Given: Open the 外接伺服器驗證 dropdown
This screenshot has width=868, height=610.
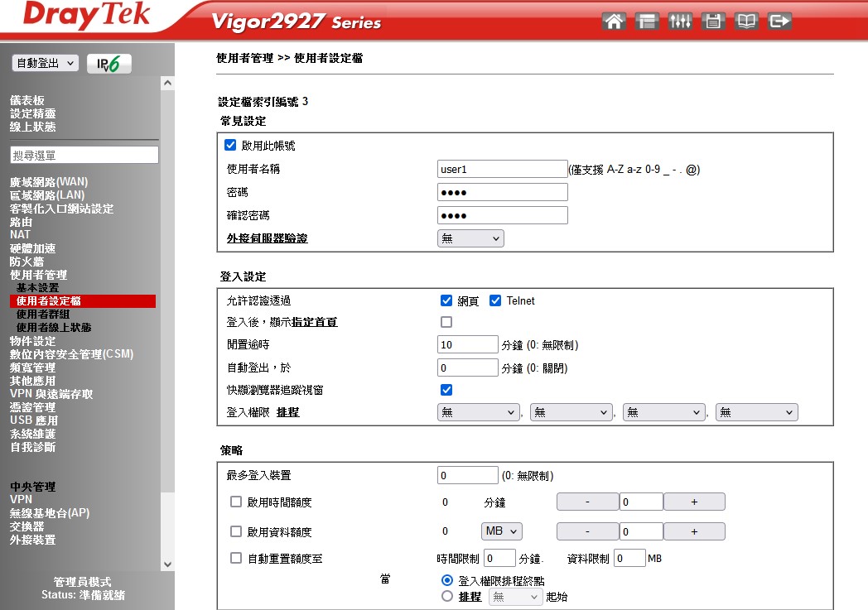Looking at the screenshot, I should tap(470, 238).
